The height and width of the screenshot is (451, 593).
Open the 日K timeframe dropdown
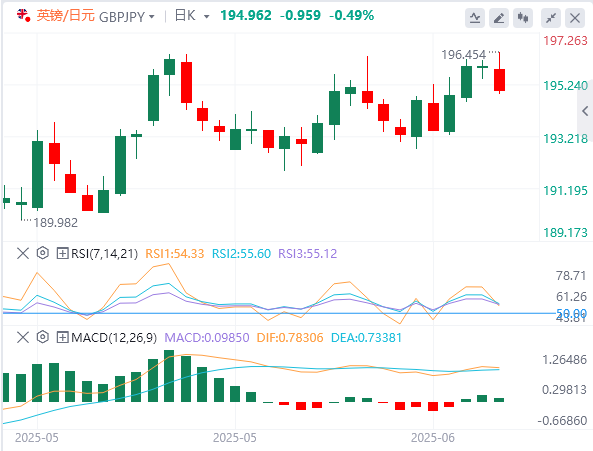[x=192, y=16]
